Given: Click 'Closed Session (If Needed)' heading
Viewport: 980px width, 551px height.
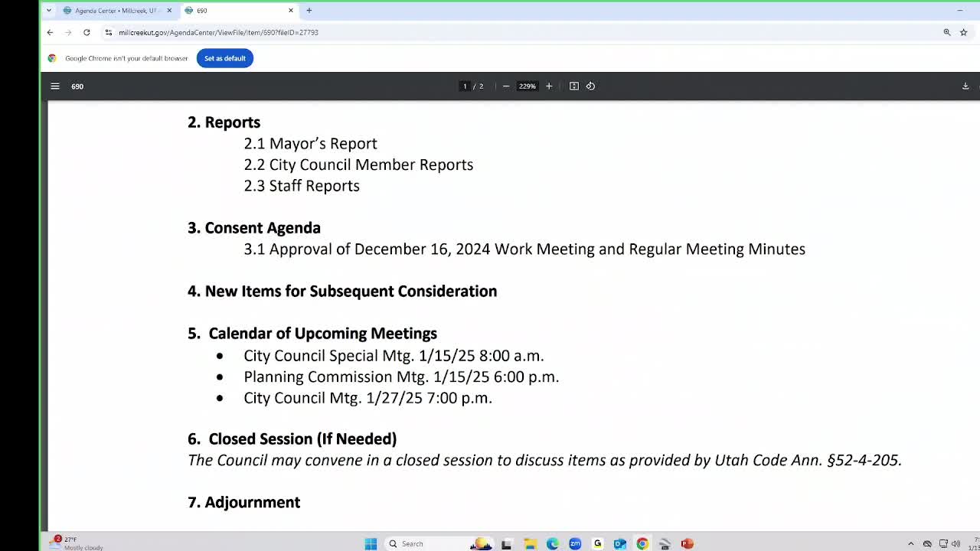Looking at the screenshot, I should click(292, 439).
